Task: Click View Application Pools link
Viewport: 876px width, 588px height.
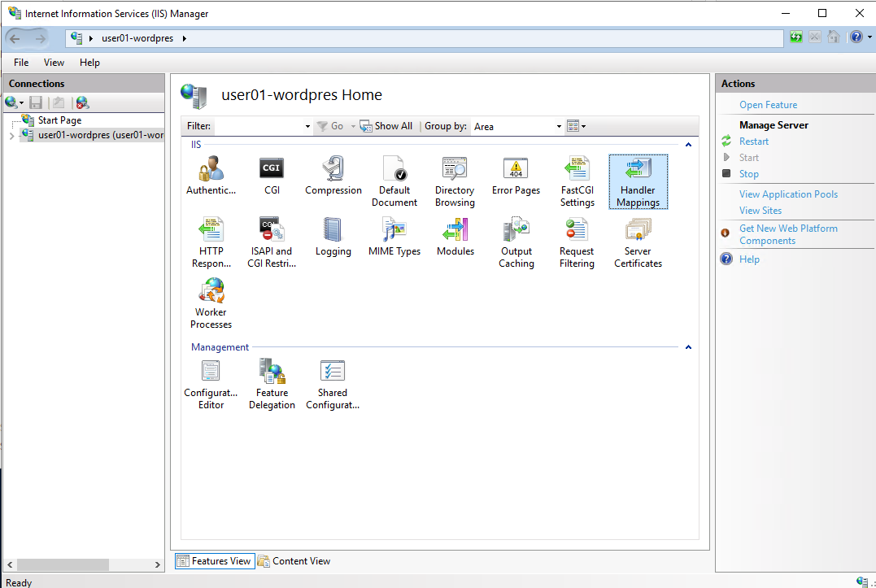Action: (x=788, y=194)
